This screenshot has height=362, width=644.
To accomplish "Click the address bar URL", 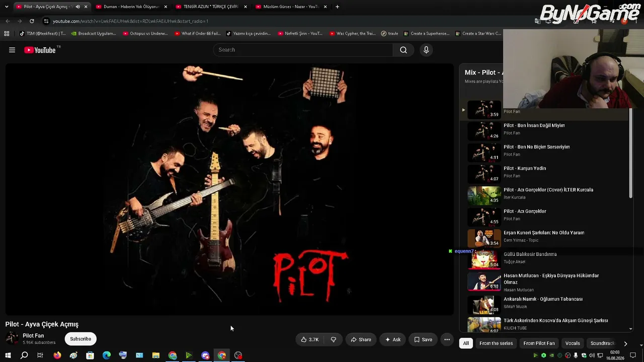I will point(130,21).
